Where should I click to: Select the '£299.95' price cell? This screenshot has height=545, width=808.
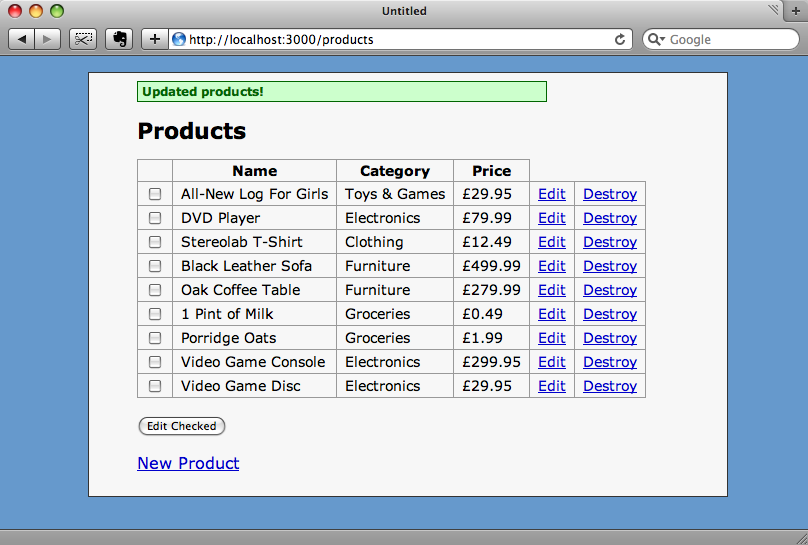click(x=492, y=362)
